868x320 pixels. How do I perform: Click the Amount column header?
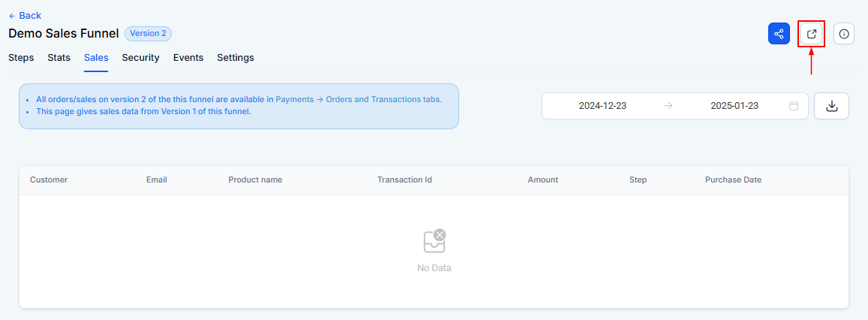tap(543, 180)
